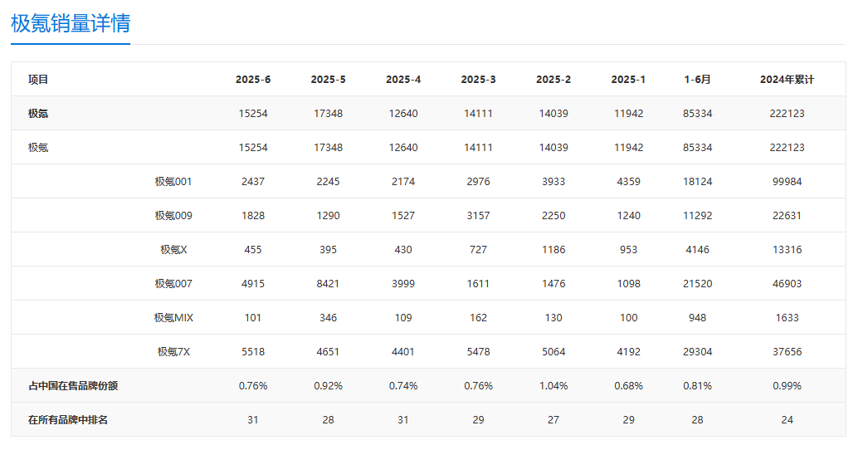Viewport: 868px width, 450px height.
Task: Click 极氪7X March value 5478
Action: click(478, 352)
